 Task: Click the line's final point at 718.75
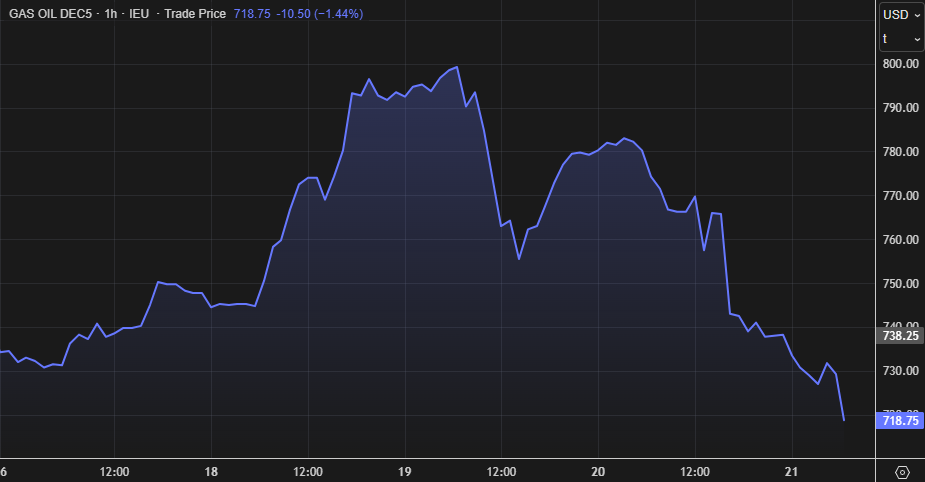coord(844,420)
